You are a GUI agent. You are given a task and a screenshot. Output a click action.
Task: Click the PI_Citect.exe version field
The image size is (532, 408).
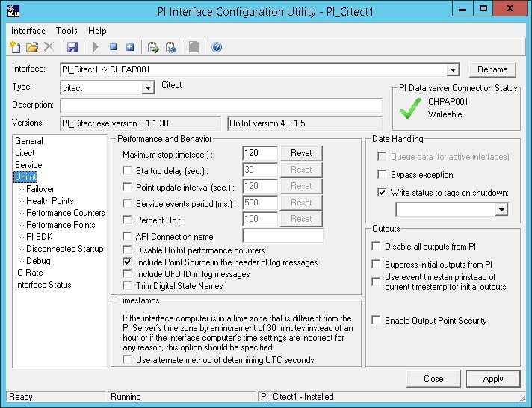140,123
